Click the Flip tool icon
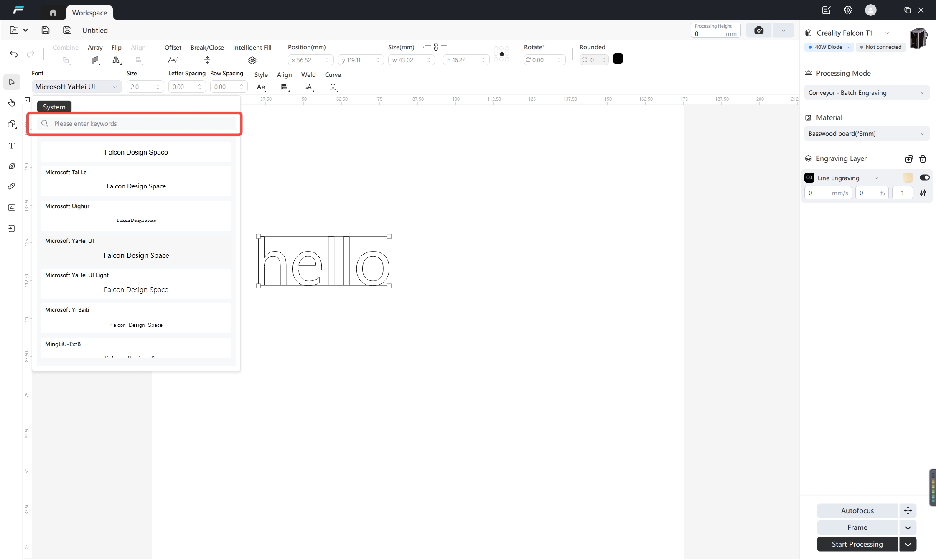Image resolution: width=936 pixels, height=560 pixels. [x=117, y=60]
